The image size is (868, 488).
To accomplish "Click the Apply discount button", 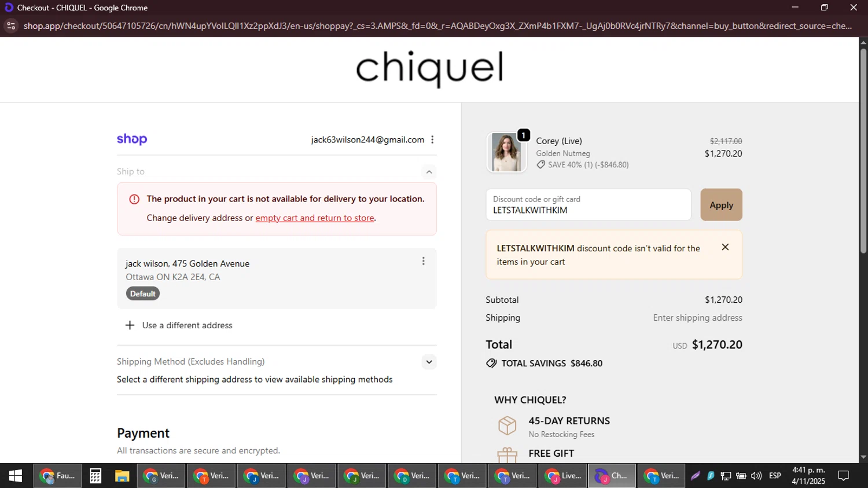I will (721, 205).
